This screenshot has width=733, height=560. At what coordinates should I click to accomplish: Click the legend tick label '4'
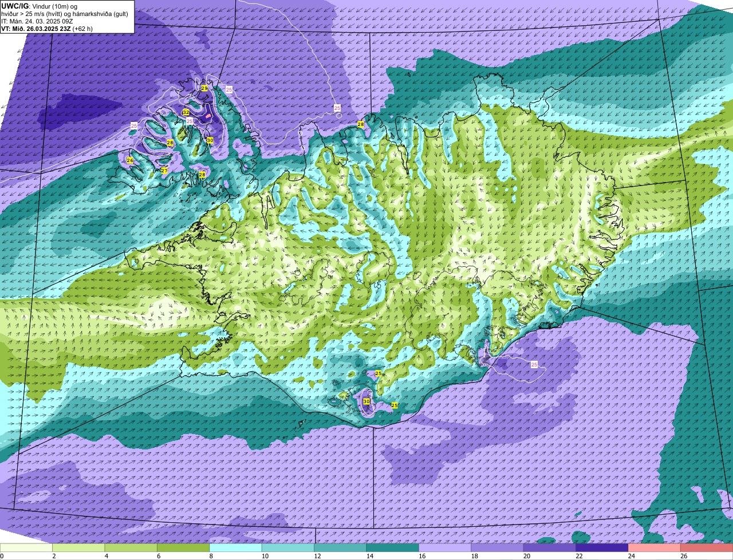click(106, 556)
